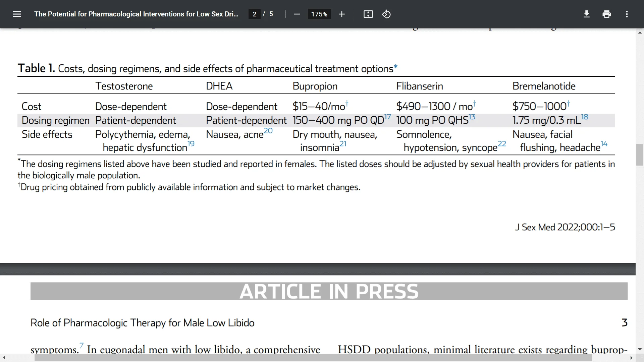Click the asterisk footnote link in table title

(395, 67)
